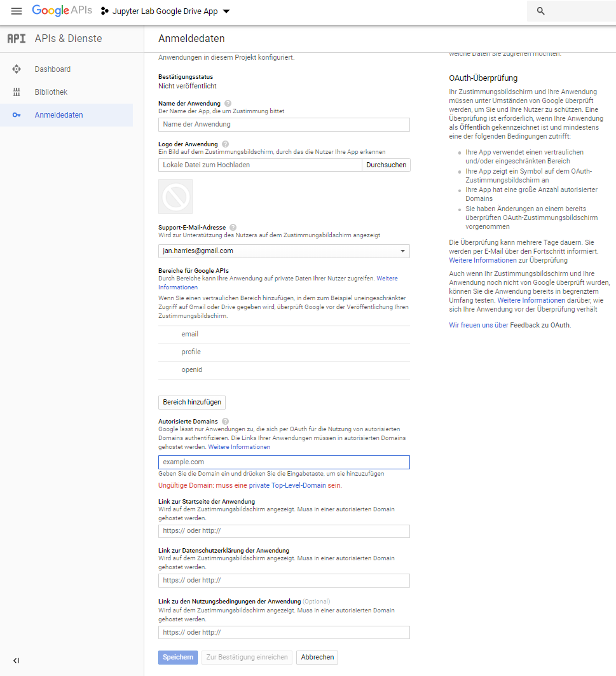This screenshot has width=616, height=676.
Task: Click the email scope row
Action: [x=284, y=335]
